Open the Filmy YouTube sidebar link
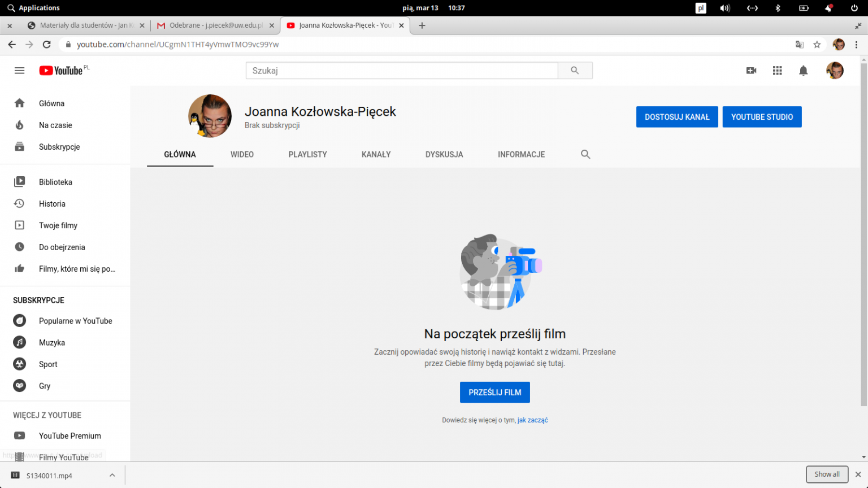This screenshot has height=488, width=868. click(63, 457)
